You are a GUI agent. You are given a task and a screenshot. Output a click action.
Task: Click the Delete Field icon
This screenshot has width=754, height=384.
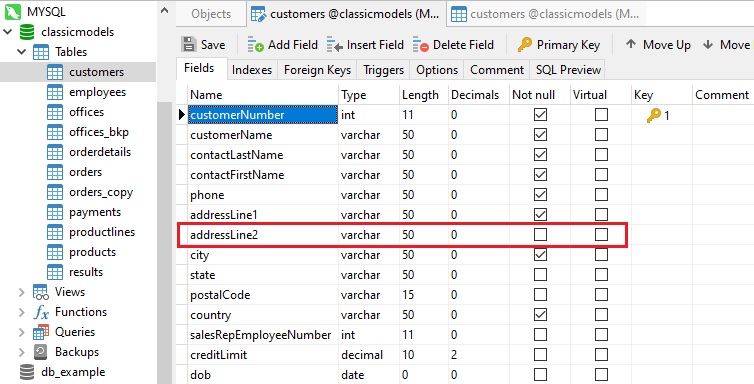pos(421,45)
